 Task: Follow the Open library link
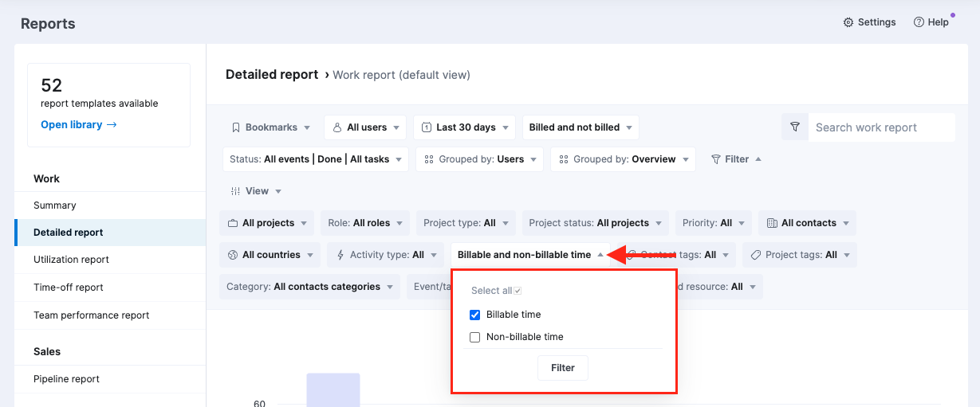pyautogui.click(x=78, y=124)
